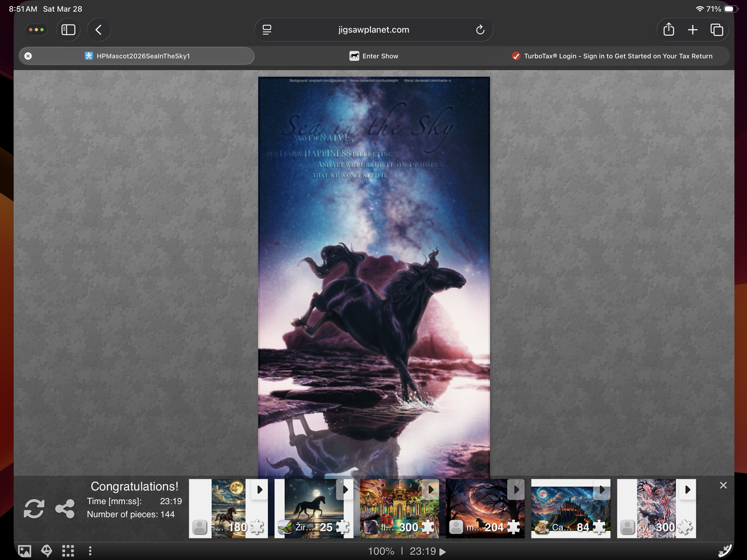Add a new Safari tab
Image resolution: width=747 pixels, height=560 pixels.
pos(693,30)
